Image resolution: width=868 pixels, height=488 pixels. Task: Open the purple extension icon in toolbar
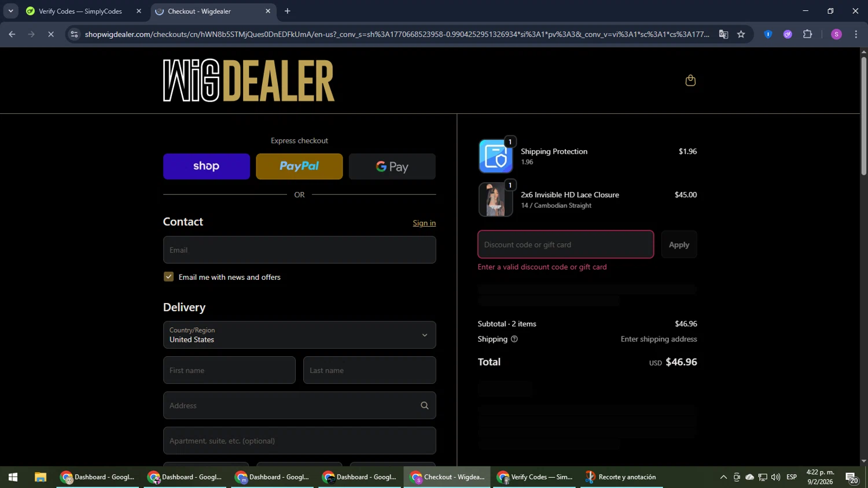[x=788, y=34]
